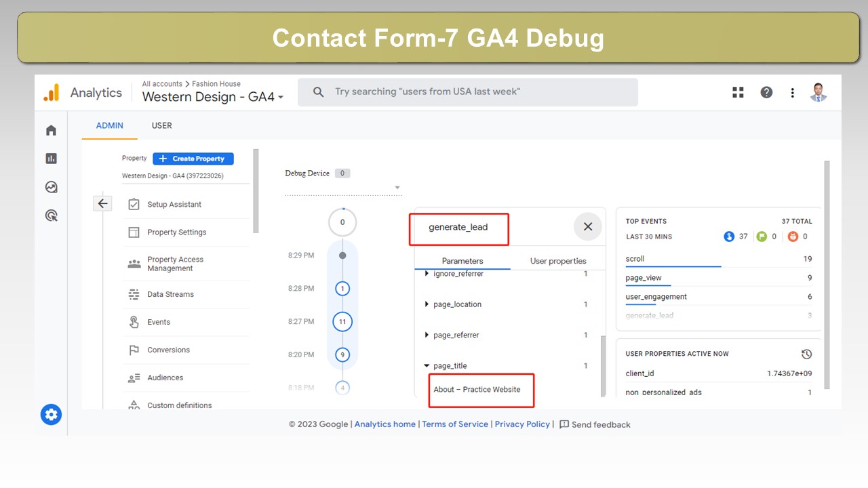Screen dimensions: 868x488
Task: Click the Custom definitions shapes icon
Action: (x=134, y=405)
